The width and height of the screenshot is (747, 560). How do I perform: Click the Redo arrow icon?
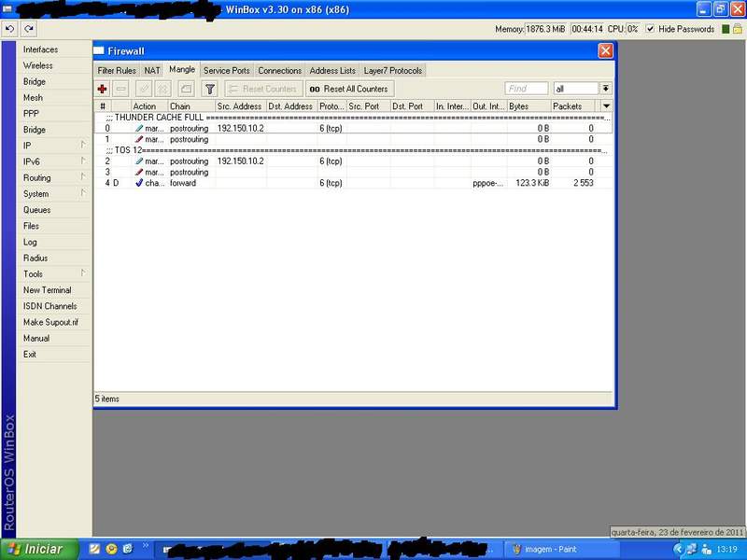tap(29, 29)
